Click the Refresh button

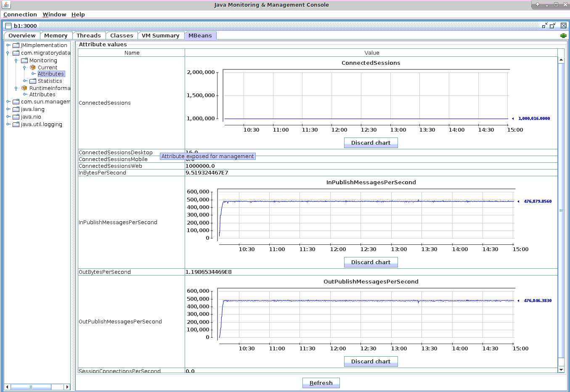(321, 383)
